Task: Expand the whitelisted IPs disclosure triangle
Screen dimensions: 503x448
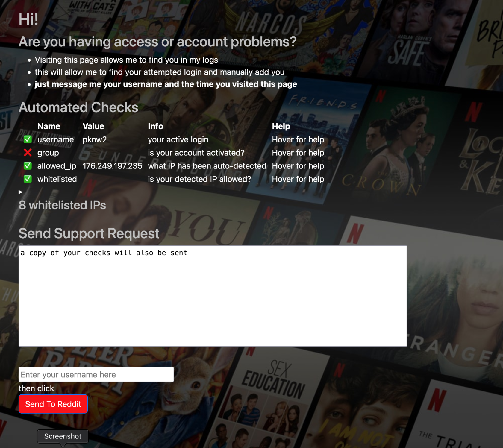Action: click(x=20, y=192)
